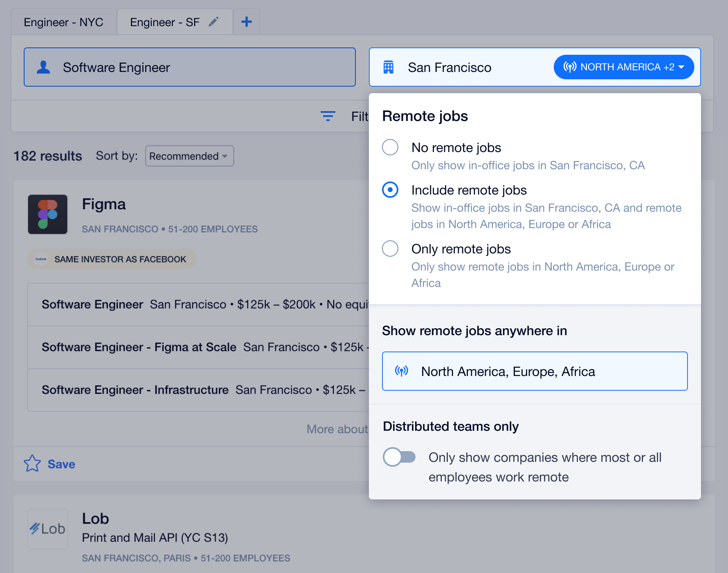The height and width of the screenshot is (573, 728).
Task: Enable Distributed teams only toggle
Action: 399,457
